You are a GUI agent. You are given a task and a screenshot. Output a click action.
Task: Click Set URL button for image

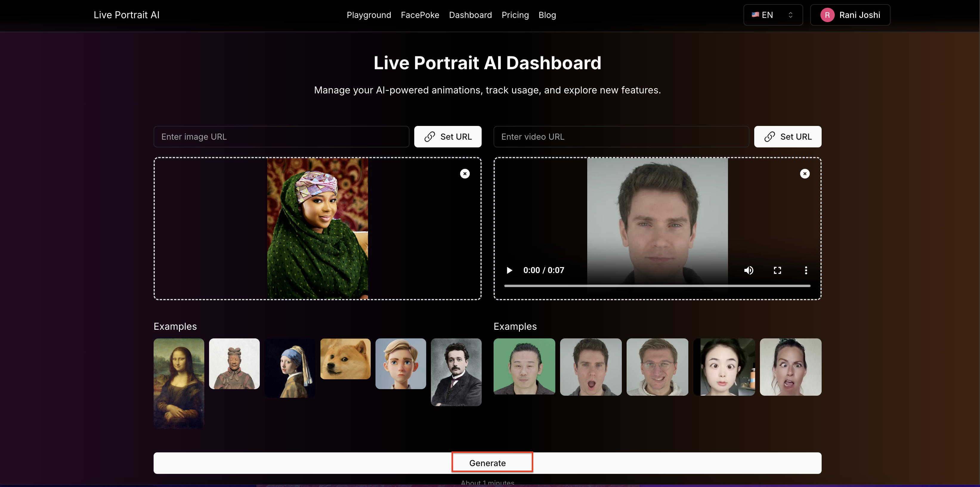tap(447, 137)
